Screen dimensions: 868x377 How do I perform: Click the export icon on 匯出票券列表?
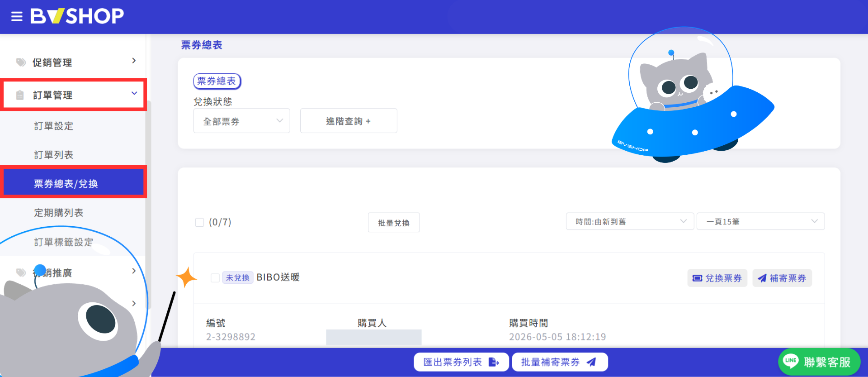(x=494, y=362)
